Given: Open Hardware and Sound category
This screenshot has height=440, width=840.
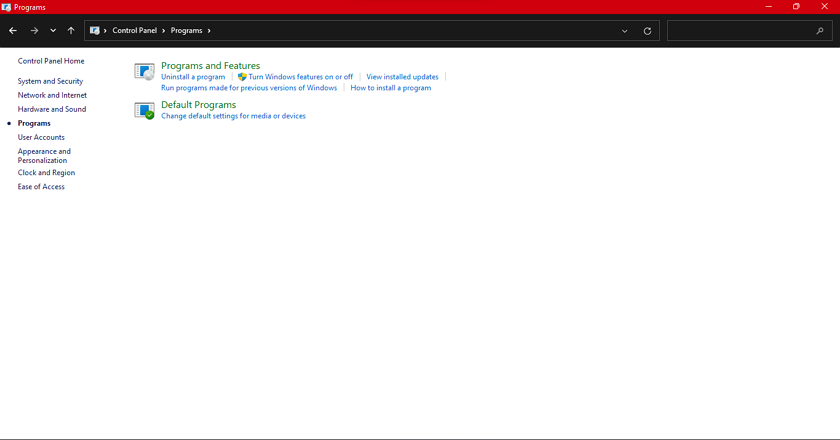Looking at the screenshot, I should point(52,109).
